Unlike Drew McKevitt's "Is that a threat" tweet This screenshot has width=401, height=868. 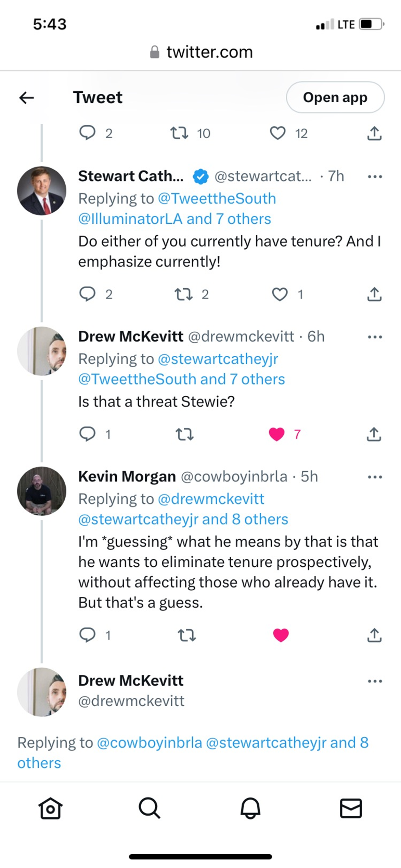click(277, 434)
